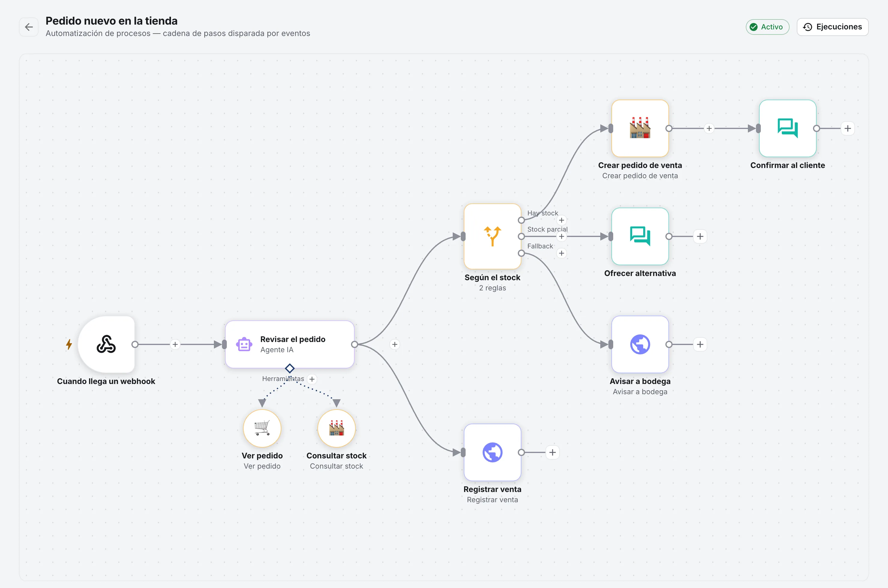Click the "2 reglas" label

[492, 288]
